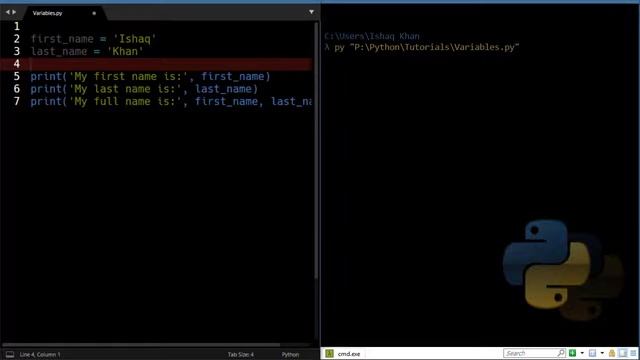640x360 pixels.
Task: Click the cmd.exe tab icon
Action: tap(329, 354)
